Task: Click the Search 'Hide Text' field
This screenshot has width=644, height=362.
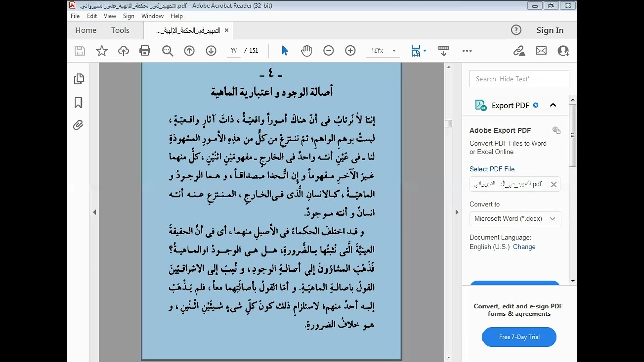Action: coord(519,79)
